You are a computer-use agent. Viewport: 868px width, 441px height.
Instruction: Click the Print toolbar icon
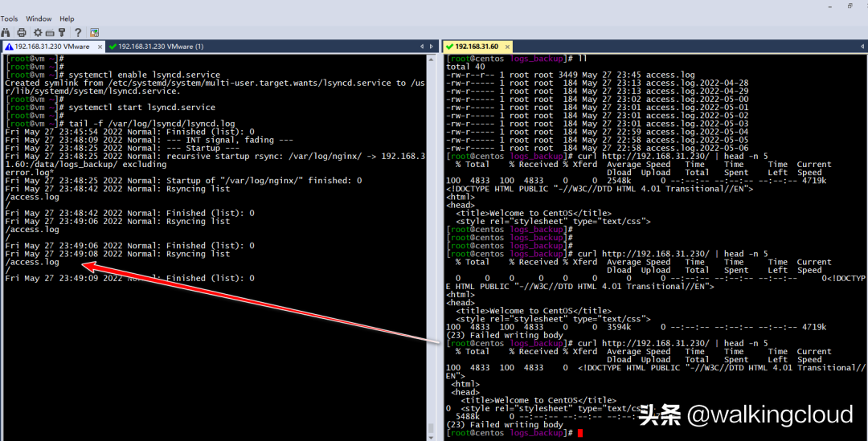[x=22, y=33]
